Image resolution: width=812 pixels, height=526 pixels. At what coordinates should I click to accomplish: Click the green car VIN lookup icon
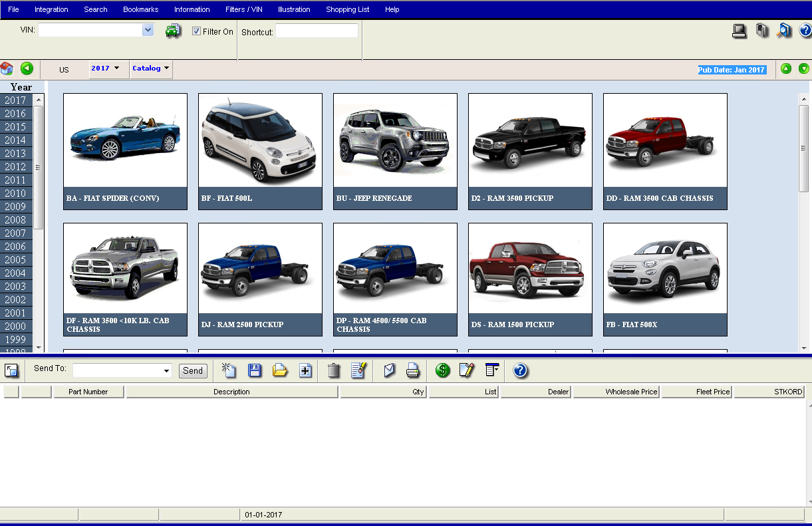(173, 31)
